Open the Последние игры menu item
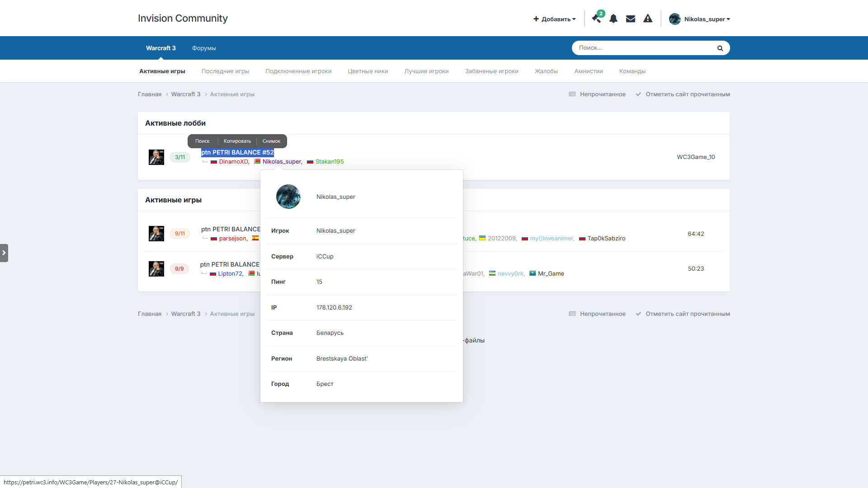The width and height of the screenshot is (868, 488). (226, 71)
